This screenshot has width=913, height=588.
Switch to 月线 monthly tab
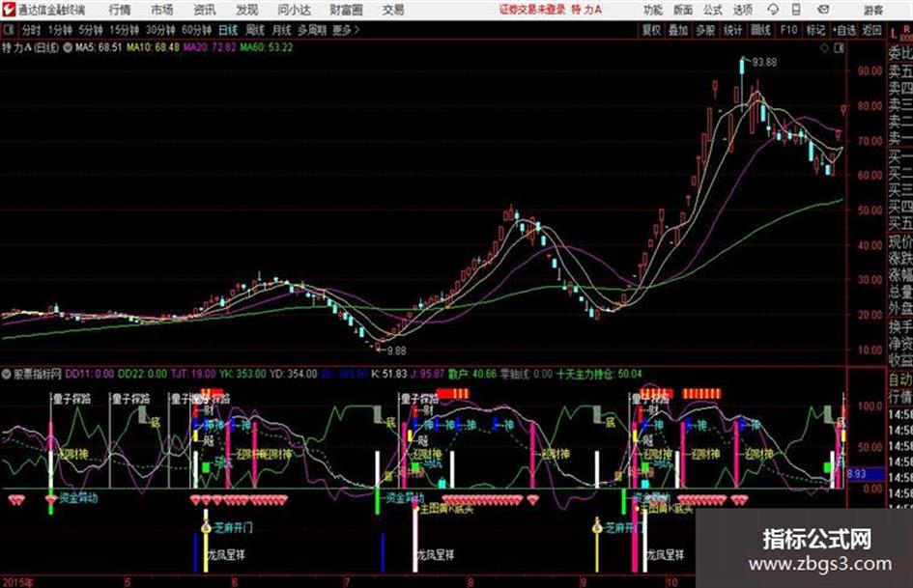pyautogui.click(x=282, y=30)
